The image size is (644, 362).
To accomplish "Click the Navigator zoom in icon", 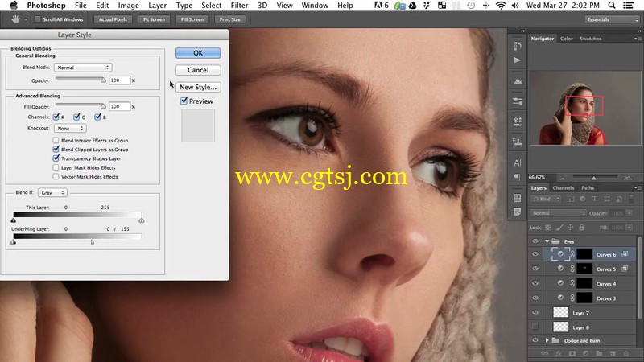I will tap(627, 178).
